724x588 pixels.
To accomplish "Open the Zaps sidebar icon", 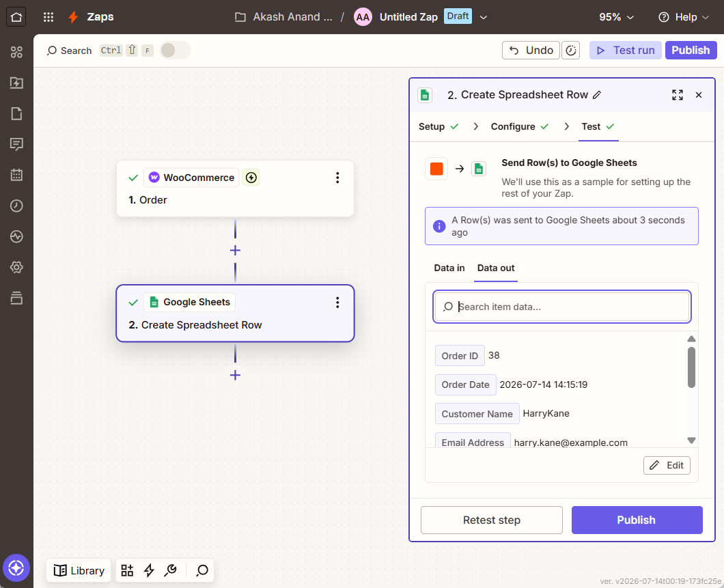I will [16, 83].
